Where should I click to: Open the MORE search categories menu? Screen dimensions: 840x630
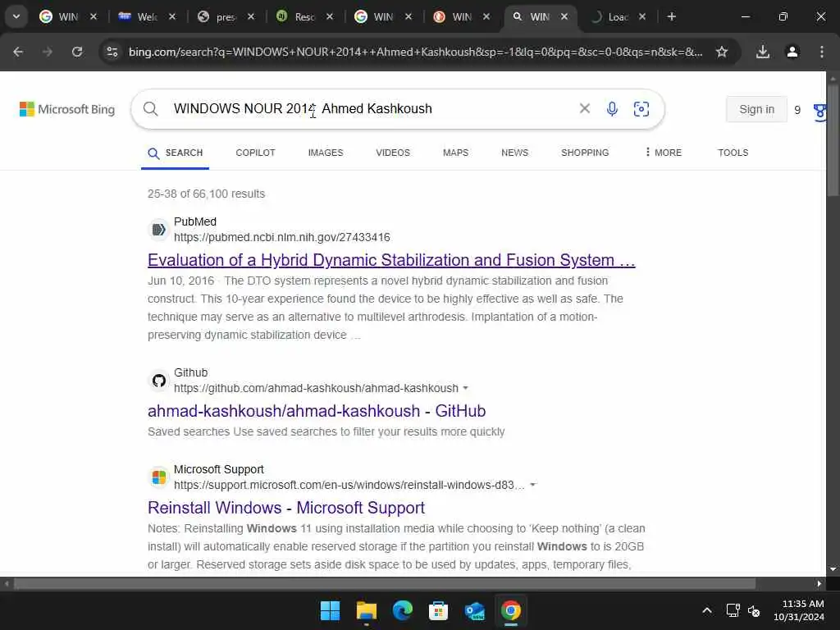click(x=663, y=153)
